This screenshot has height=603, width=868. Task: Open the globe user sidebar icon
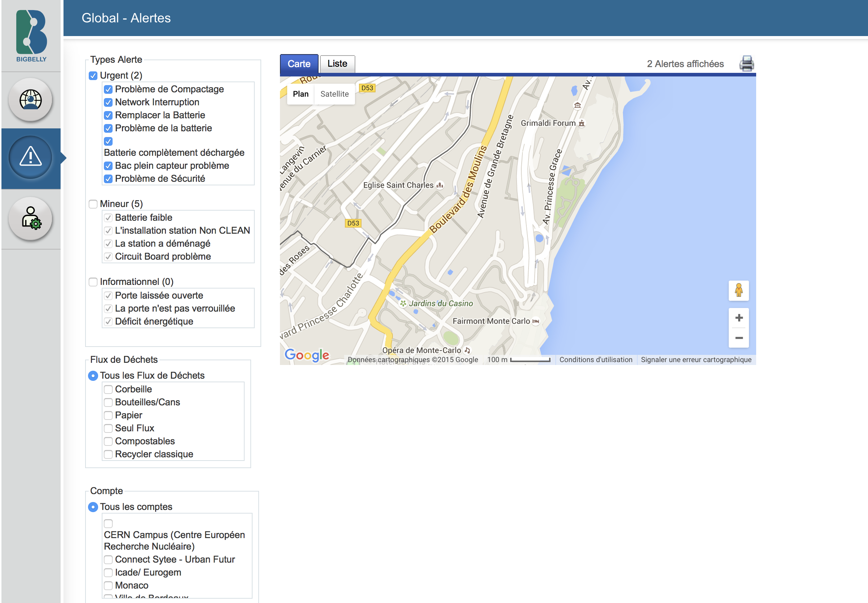pos(31,100)
